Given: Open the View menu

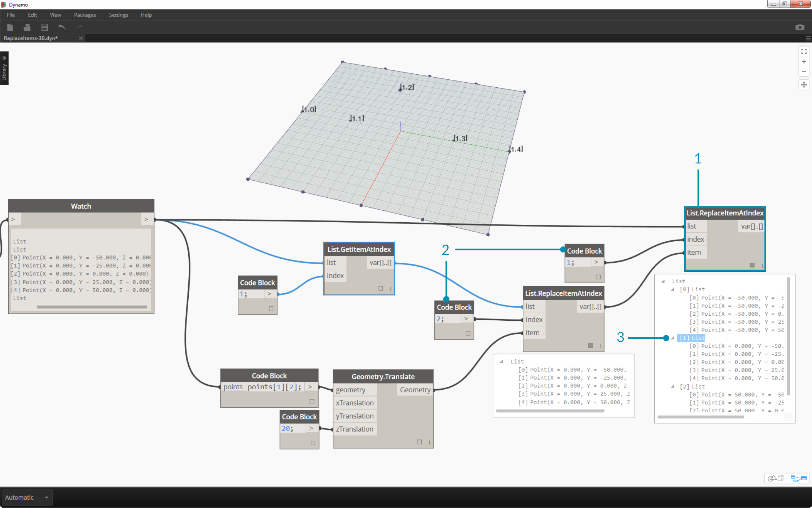Looking at the screenshot, I should [56, 15].
